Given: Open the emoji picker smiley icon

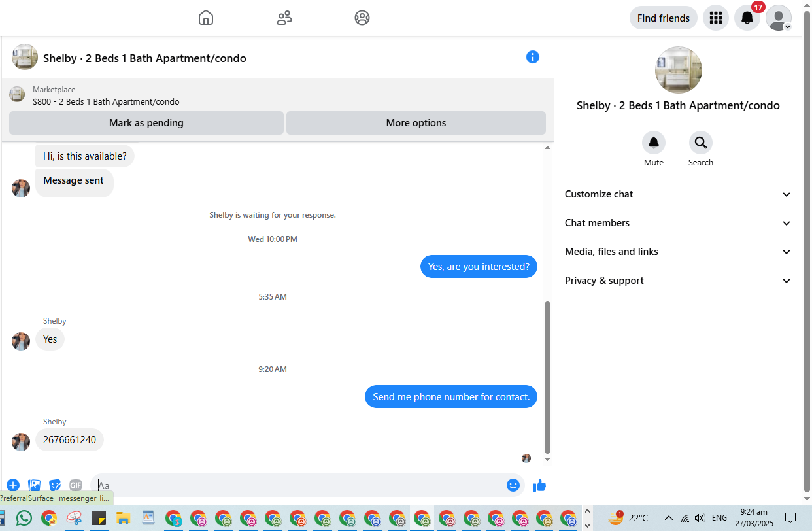Looking at the screenshot, I should pos(513,485).
